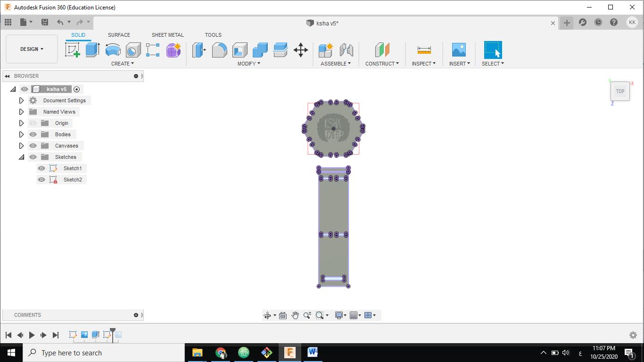Screen dimensions: 644x362
Task: Close the ksha v5* document tab
Action: (x=553, y=23)
